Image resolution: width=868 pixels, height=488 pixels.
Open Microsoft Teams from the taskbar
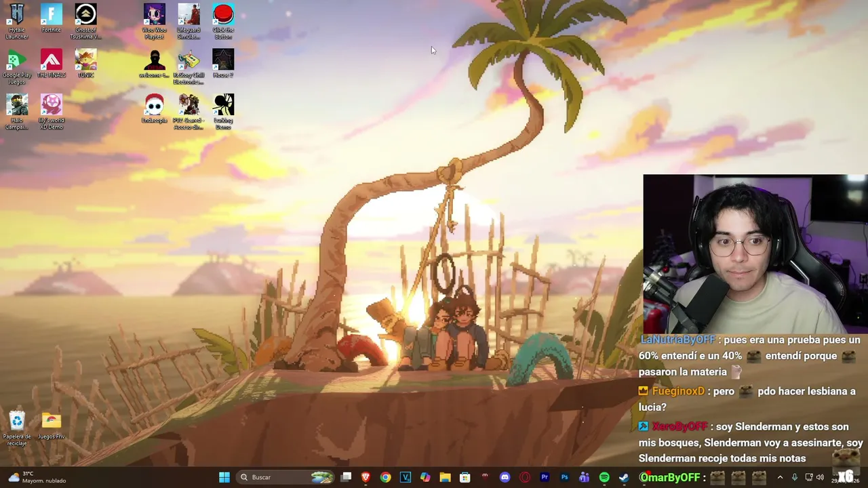click(x=584, y=477)
